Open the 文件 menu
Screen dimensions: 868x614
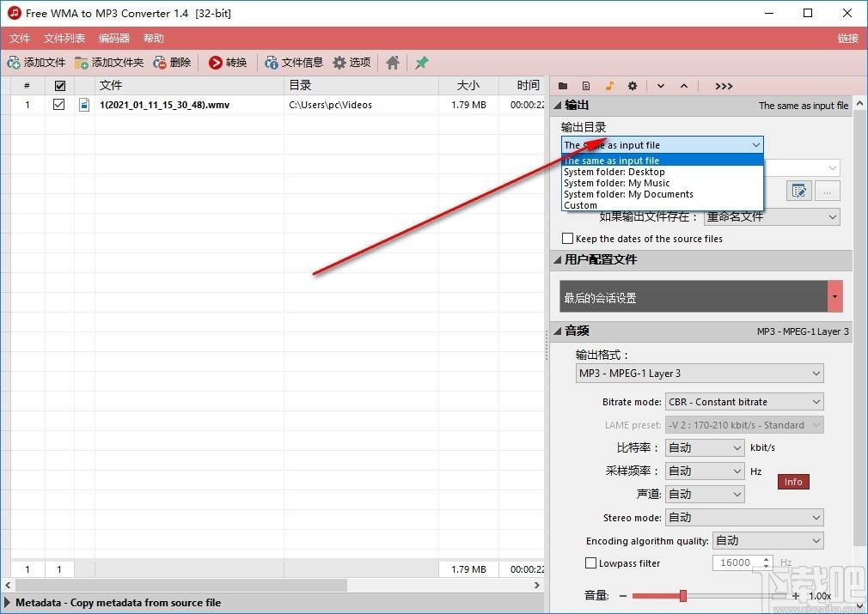(20, 38)
